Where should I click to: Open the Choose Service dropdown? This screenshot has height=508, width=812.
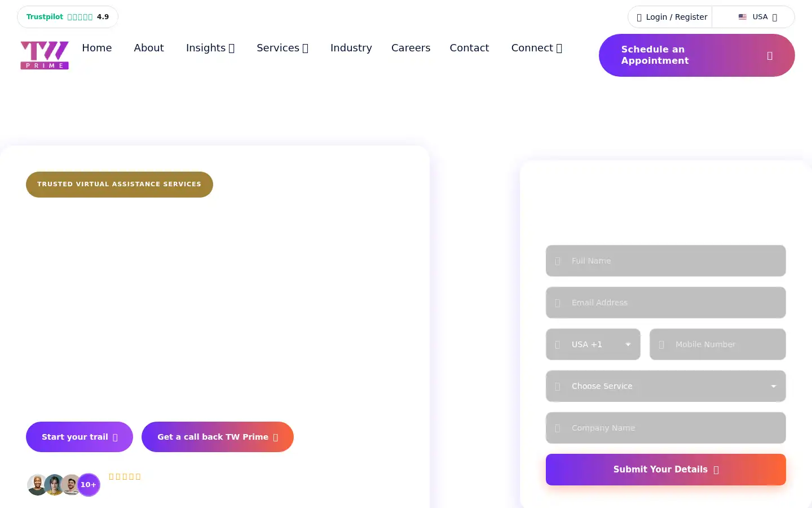pos(666,386)
